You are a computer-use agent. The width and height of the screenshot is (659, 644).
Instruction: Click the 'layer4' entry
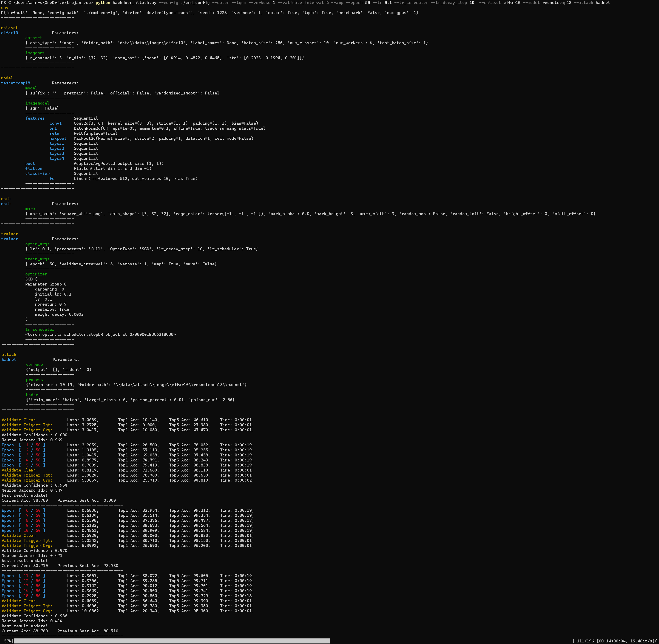tap(57, 158)
